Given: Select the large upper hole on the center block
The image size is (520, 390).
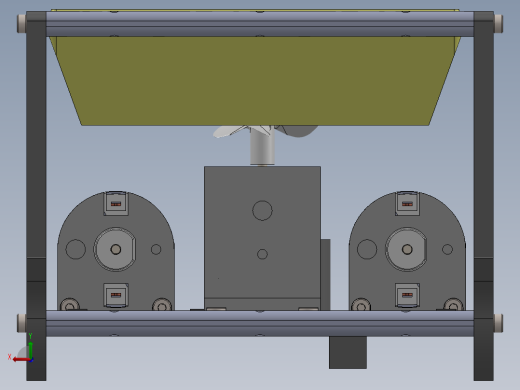Looking at the screenshot, I should coord(262,210).
